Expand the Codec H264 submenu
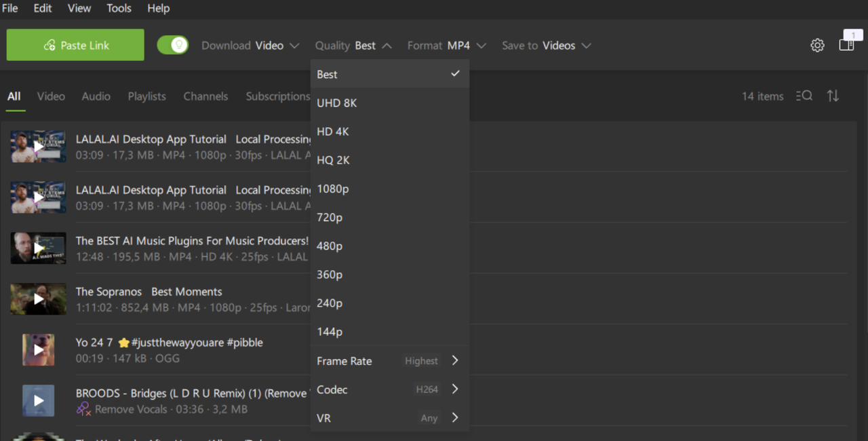The height and width of the screenshot is (441, 868). [390, 389]
